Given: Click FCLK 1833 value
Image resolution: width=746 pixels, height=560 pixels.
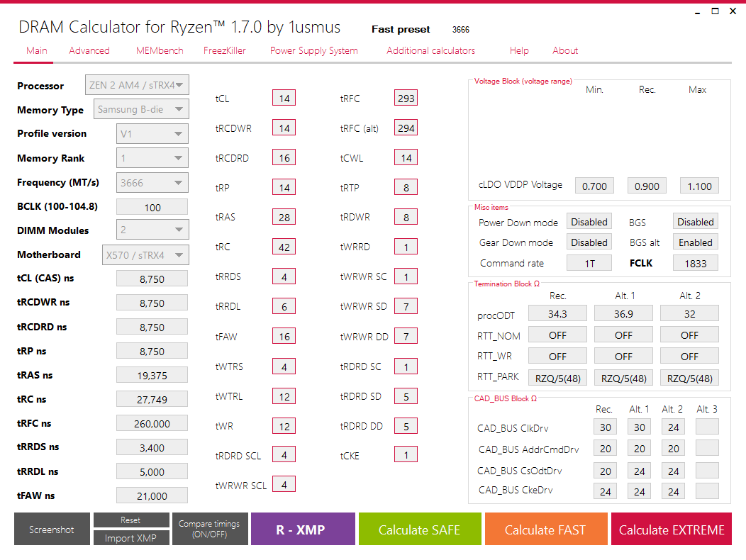Looking at the screenshot, I should 696,263.
